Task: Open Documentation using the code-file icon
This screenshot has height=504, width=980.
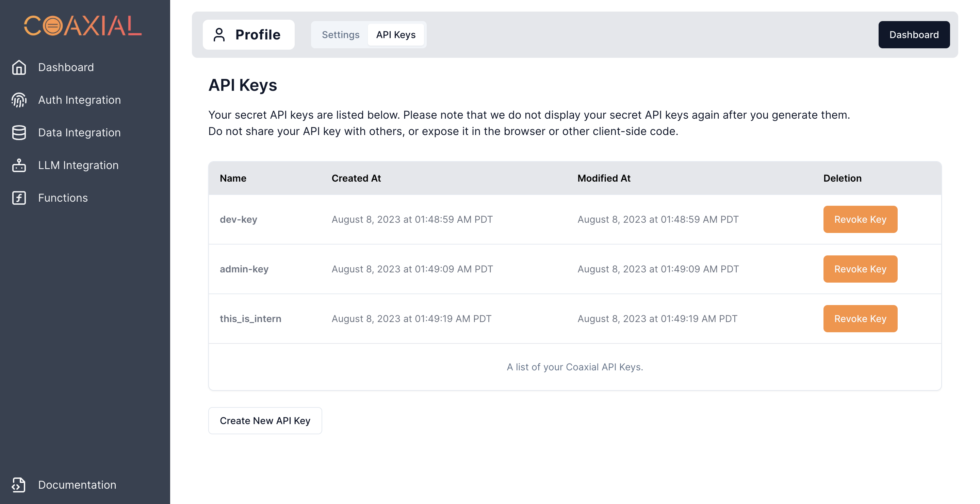Action: click(19, 485)
